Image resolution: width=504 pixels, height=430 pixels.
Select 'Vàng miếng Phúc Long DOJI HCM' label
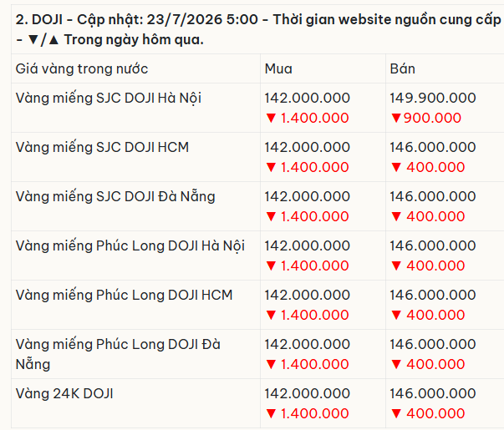pos(124,295)
